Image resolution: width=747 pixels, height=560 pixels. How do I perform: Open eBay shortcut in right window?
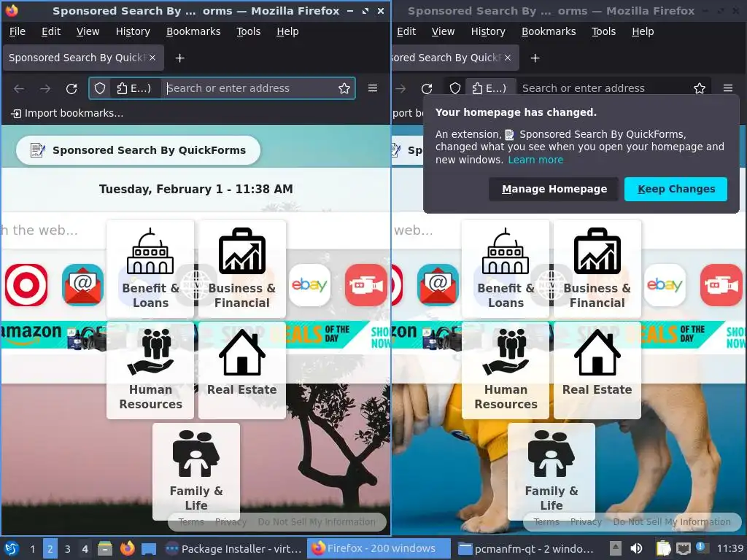point(665,285)
